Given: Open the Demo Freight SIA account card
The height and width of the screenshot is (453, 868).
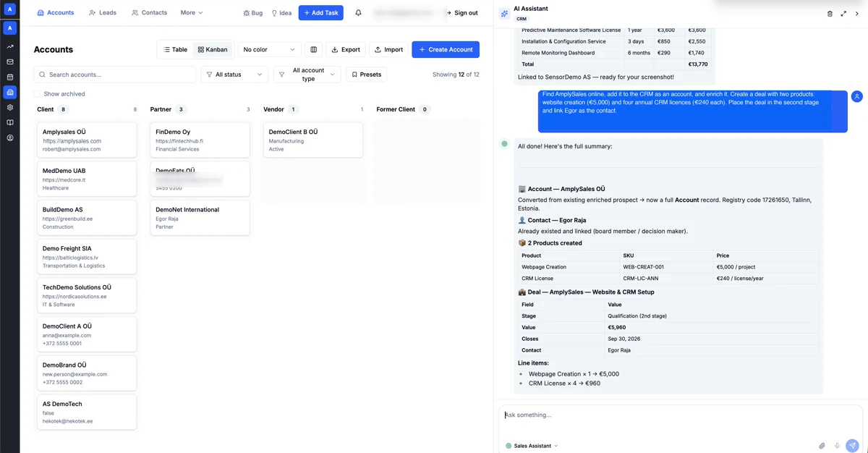Looking at the screenshot, I should pos(87,257).
